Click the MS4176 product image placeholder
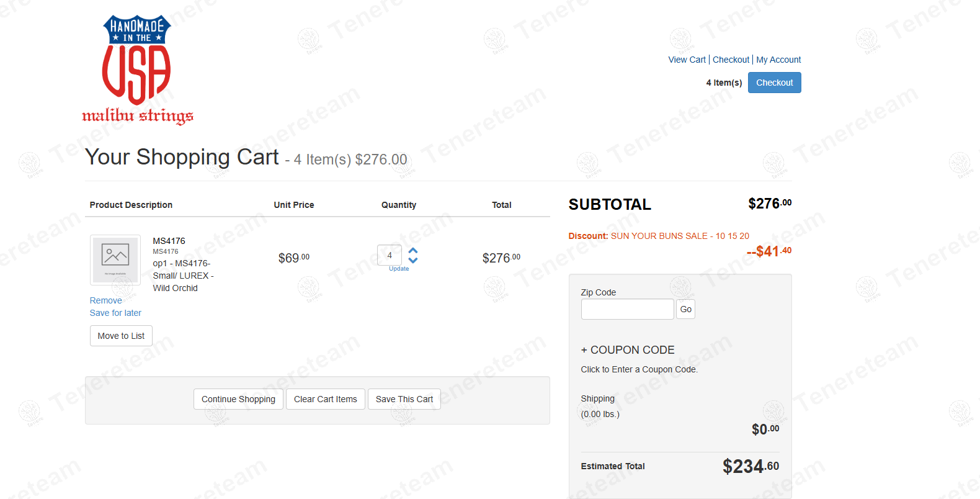This screenshot has height=499, width=980. click(x=115, y=259)
